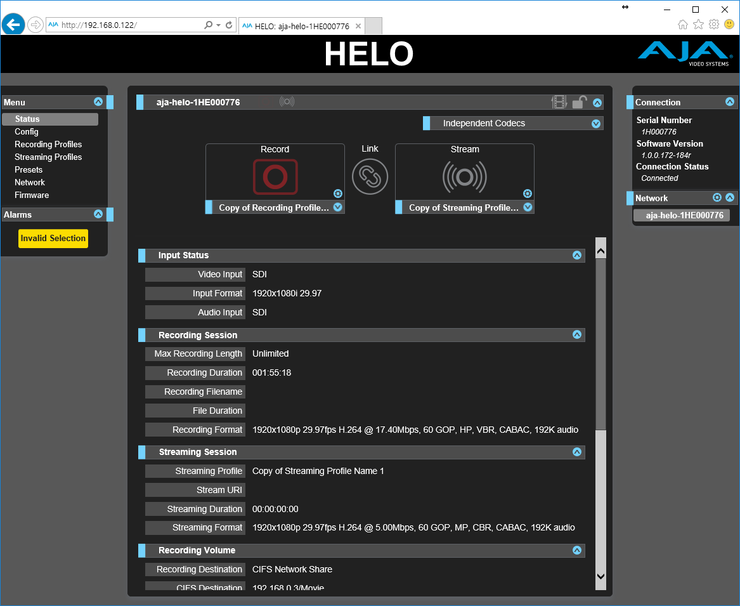740x606 pixels.
Task: Click Streaming Duration value 00:00:00:00
Action: tap(275, 509)
